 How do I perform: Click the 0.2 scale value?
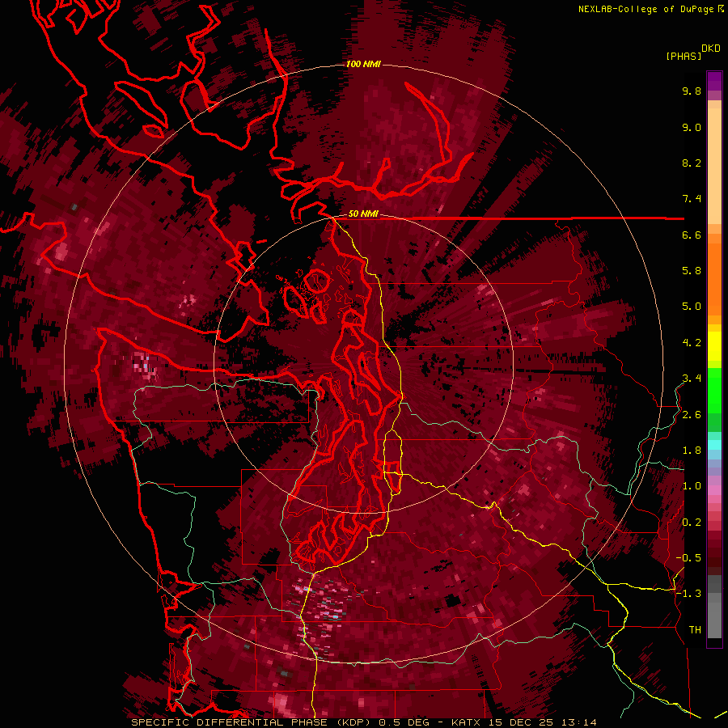pos(692,523)
